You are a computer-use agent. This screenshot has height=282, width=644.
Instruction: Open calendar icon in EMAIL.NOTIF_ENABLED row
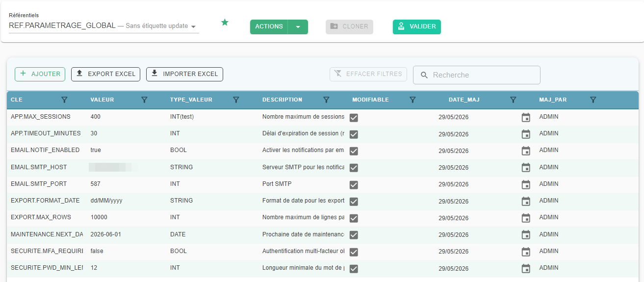[526, 151]
